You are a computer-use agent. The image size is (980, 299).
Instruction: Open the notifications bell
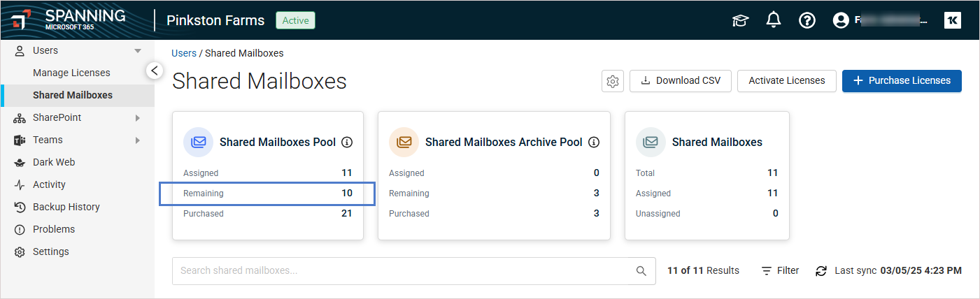[x=773, y=20]
